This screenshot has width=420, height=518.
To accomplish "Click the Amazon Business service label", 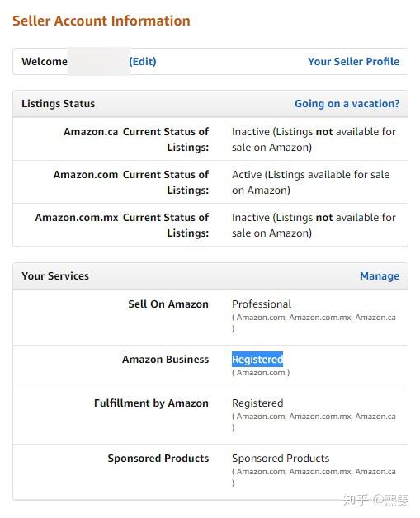I will [165, 359].
